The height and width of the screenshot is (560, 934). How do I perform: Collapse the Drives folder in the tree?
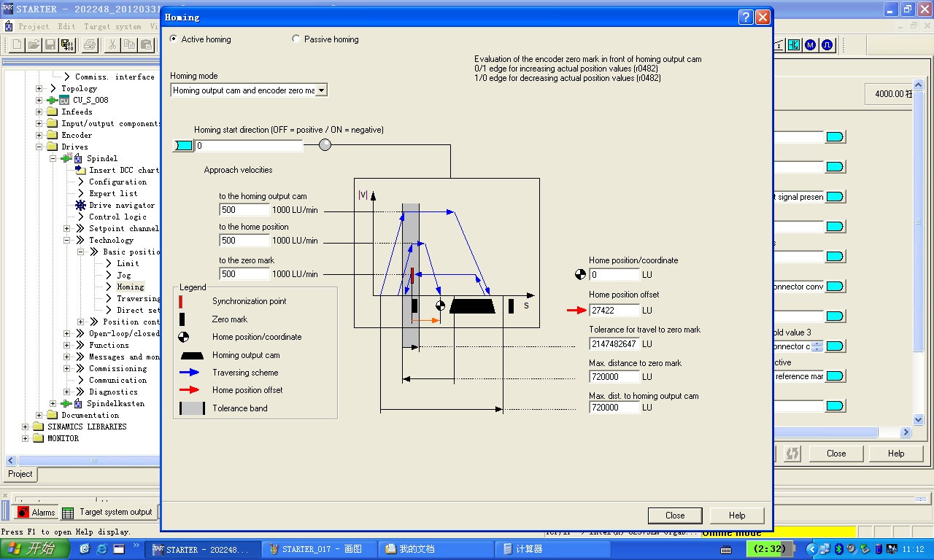40,147
